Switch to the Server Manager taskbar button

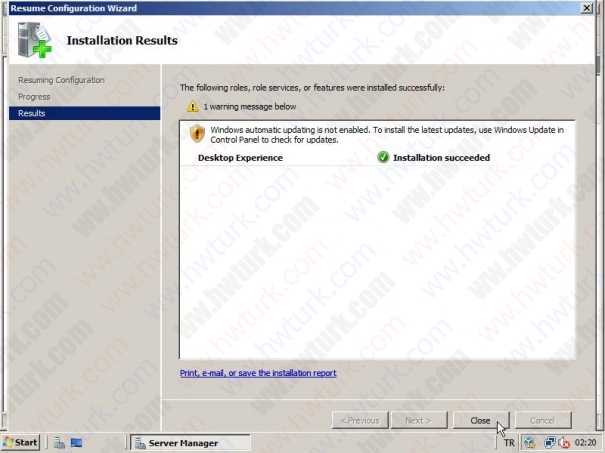pyautogui.click(x=190, y=443)
